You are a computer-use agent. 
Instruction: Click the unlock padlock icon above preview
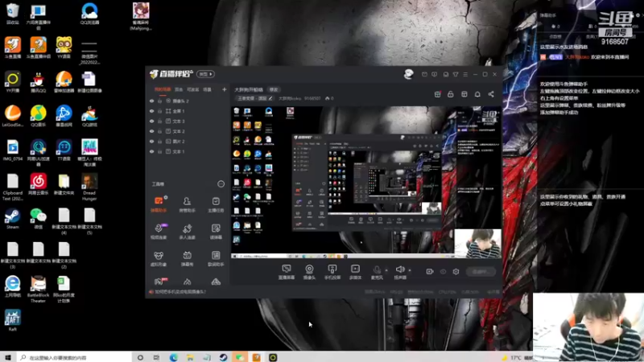tap(451, 94)
